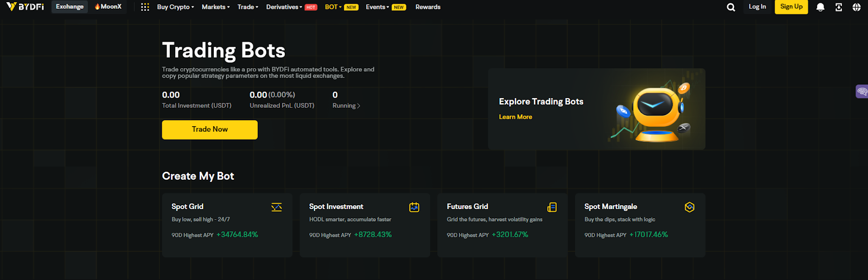Click the Total Investment (USDT) label
The height and width of the screenshot is (280, 868).
coord(197,106)
